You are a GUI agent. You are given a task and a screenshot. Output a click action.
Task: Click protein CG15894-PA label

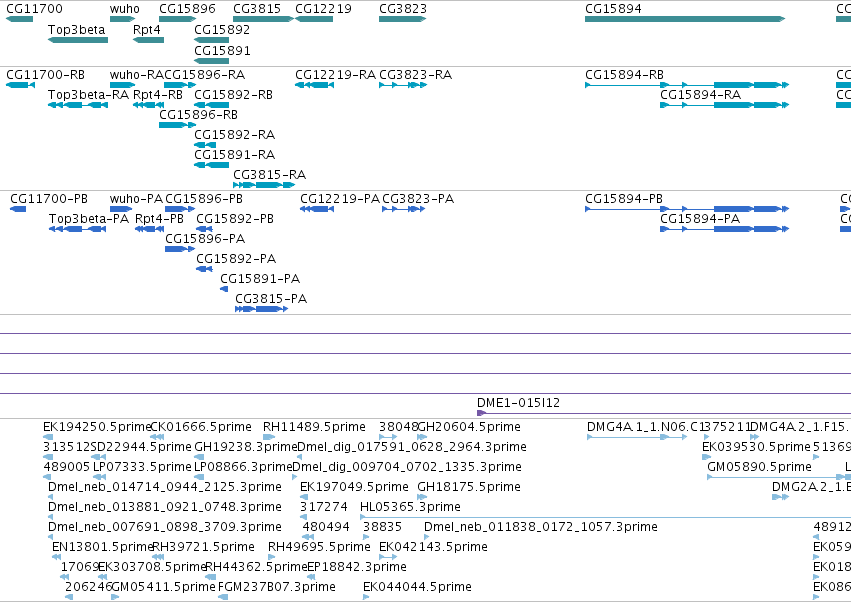click(x=700, y=219)
